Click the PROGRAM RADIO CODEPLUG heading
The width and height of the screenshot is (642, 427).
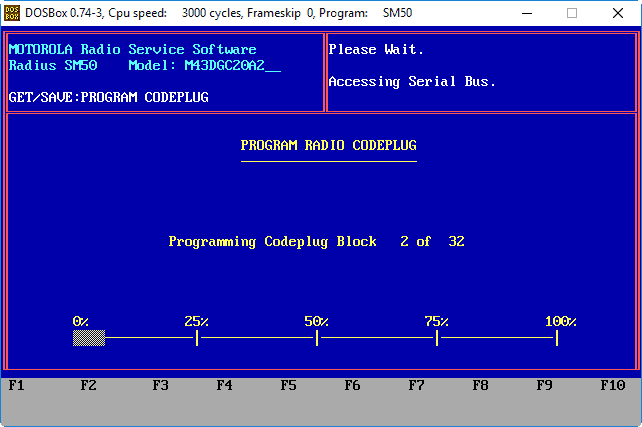pos(328,146)
